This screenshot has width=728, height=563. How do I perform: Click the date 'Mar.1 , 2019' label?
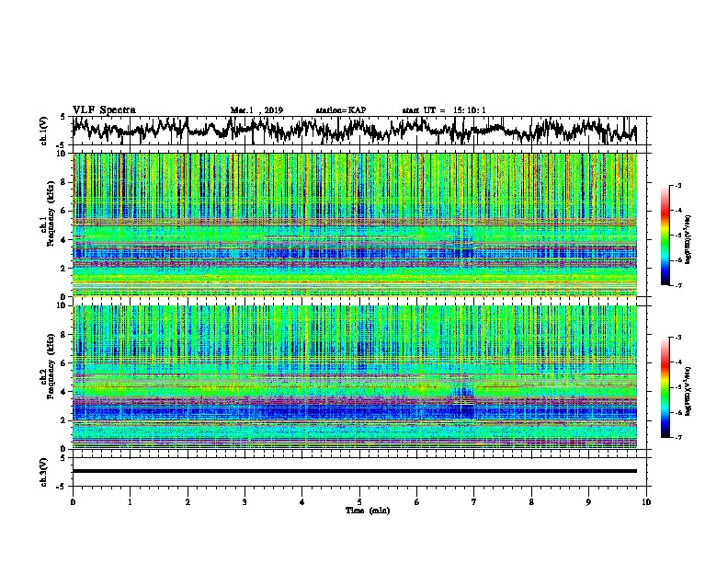[x=256, y=110]
